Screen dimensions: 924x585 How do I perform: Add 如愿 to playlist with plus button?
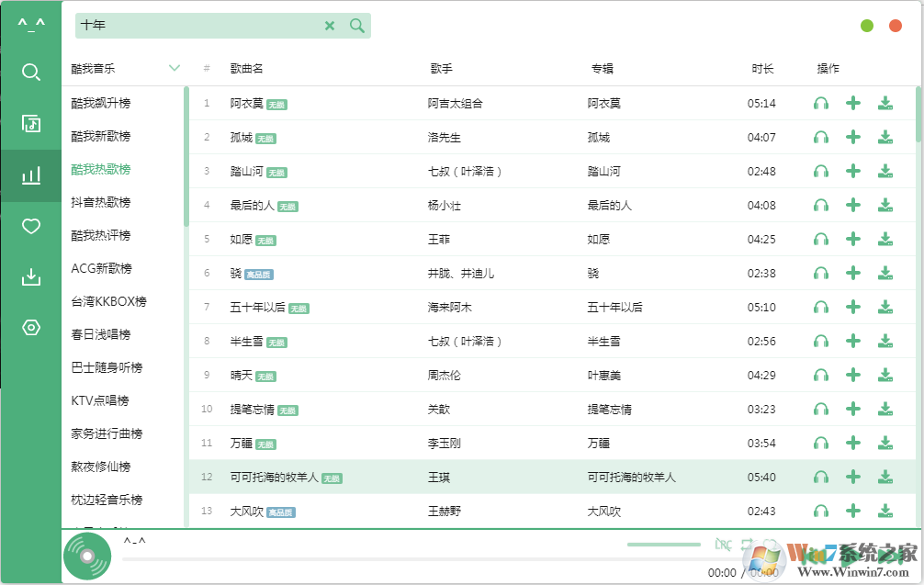(x=852, y=239)
